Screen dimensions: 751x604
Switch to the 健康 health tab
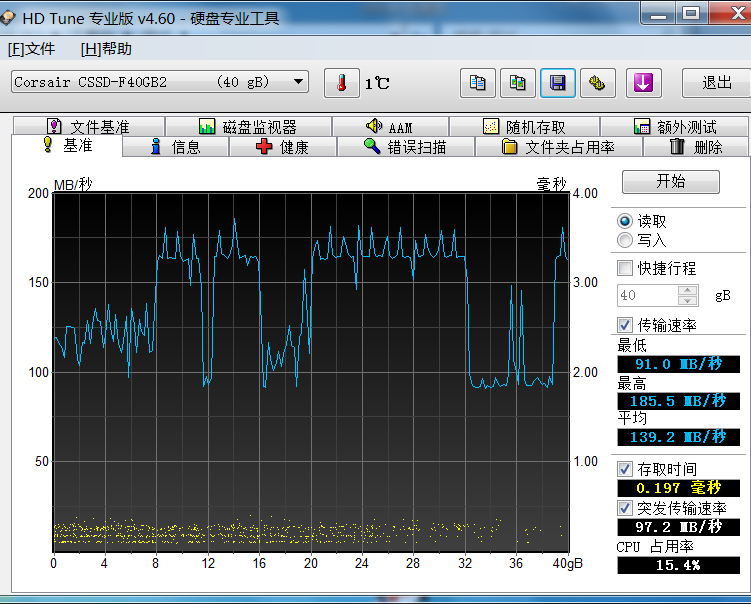point(282,147)
